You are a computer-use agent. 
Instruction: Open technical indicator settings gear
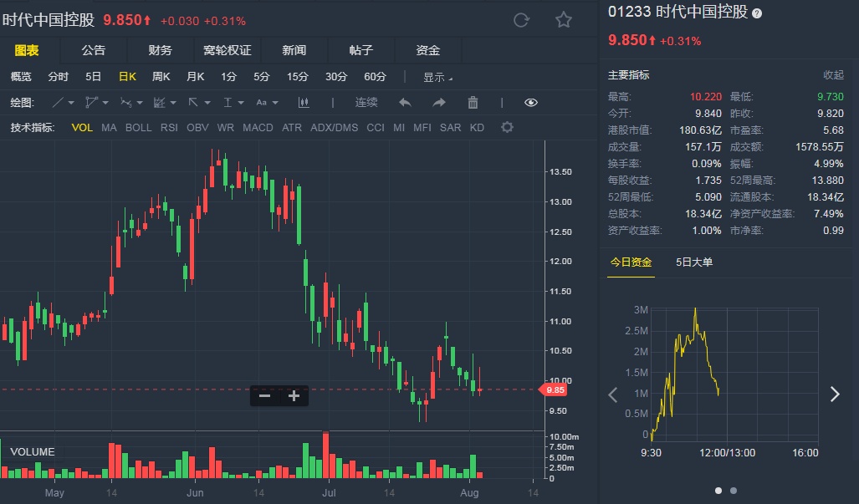click(x=507, y=128)
